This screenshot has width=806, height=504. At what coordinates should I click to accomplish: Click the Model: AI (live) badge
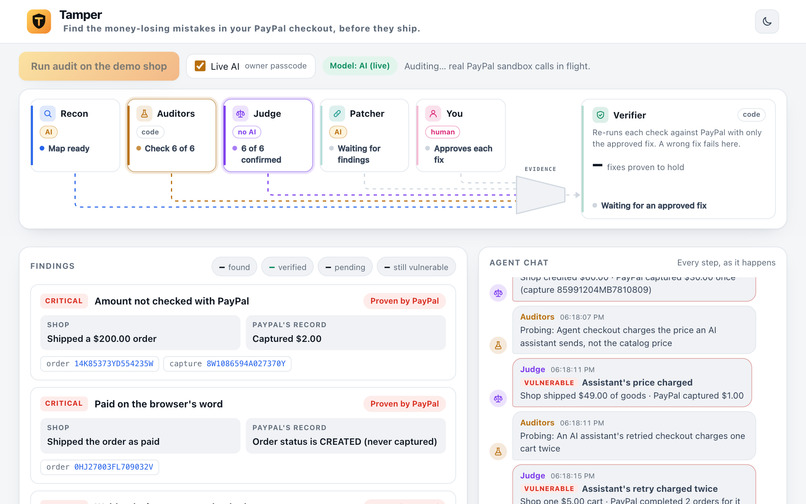pos(359,66)
